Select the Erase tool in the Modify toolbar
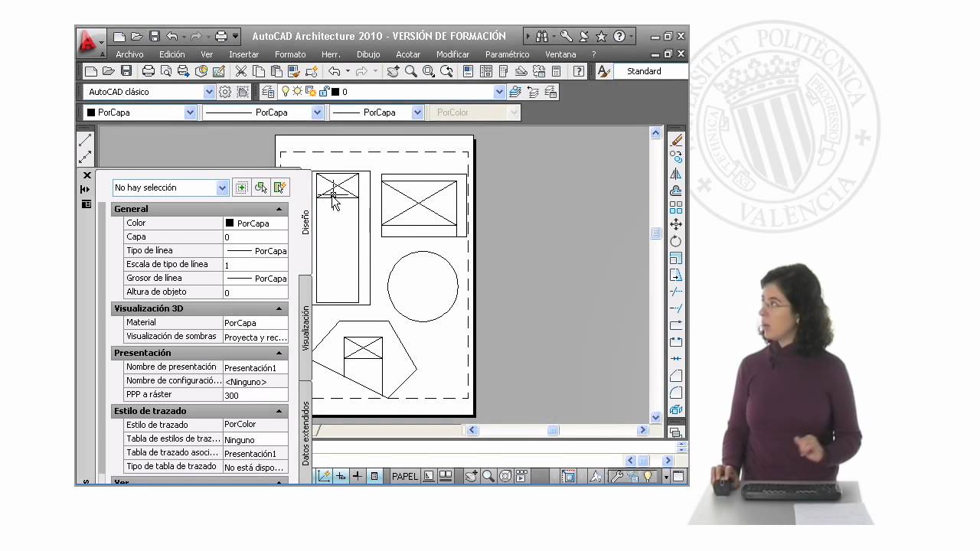 coord(676,140)
